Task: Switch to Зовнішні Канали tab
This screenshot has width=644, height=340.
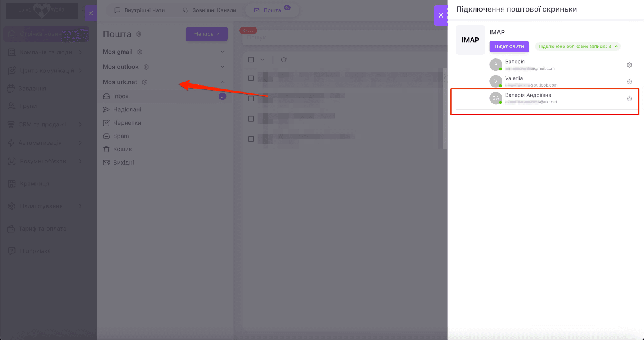Action: coord(209,10)
